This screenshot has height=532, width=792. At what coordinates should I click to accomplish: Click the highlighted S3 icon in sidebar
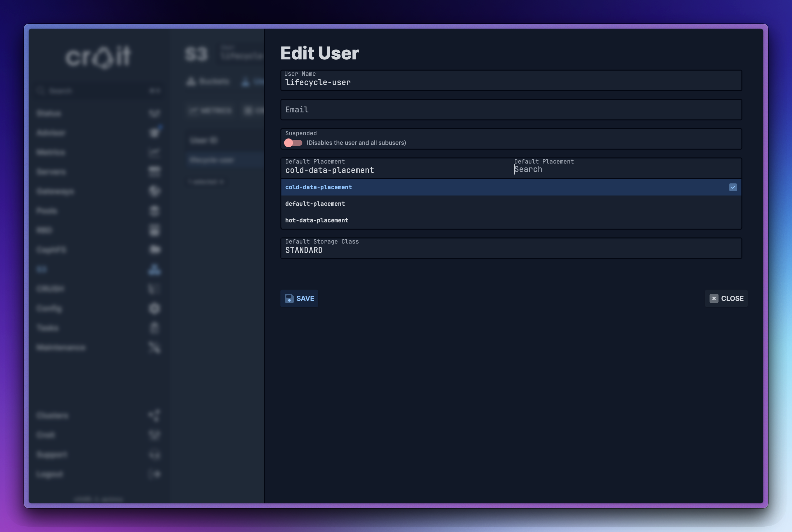point(154,269)
